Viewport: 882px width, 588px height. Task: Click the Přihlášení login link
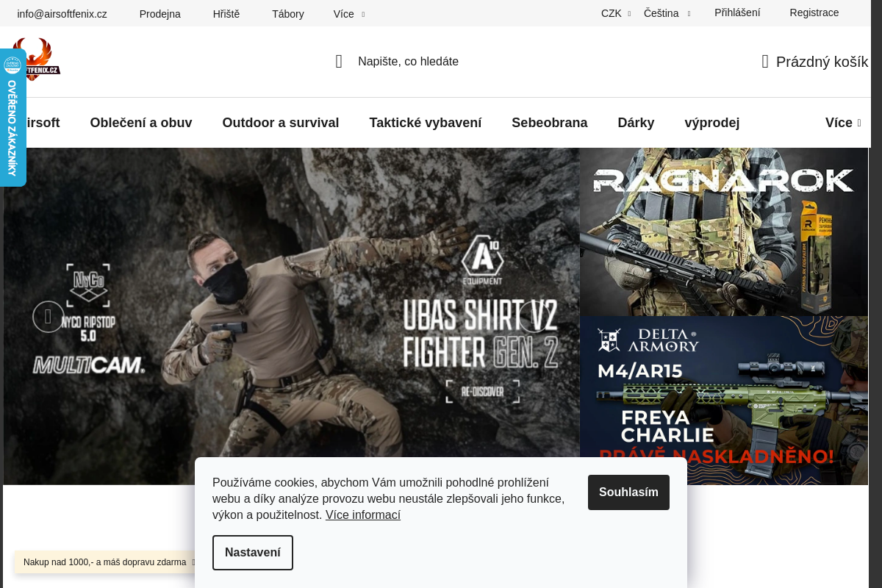(x=737, y=12)
